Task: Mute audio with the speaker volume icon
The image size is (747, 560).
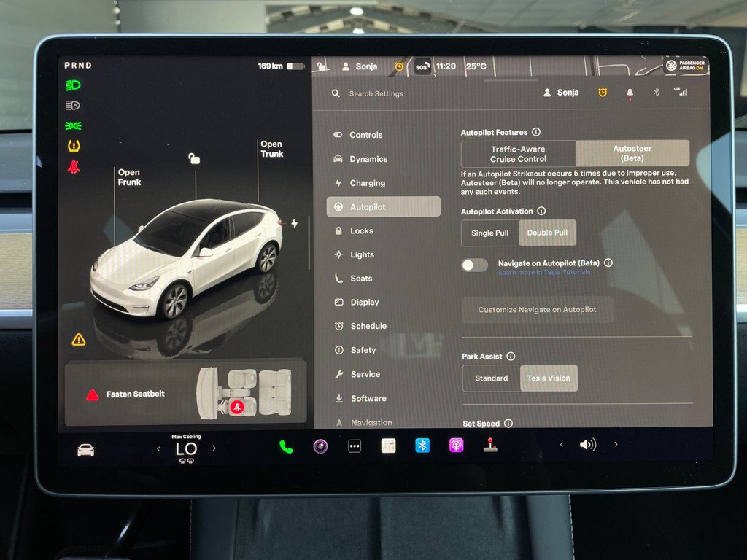Action: [x=587, y=445]
